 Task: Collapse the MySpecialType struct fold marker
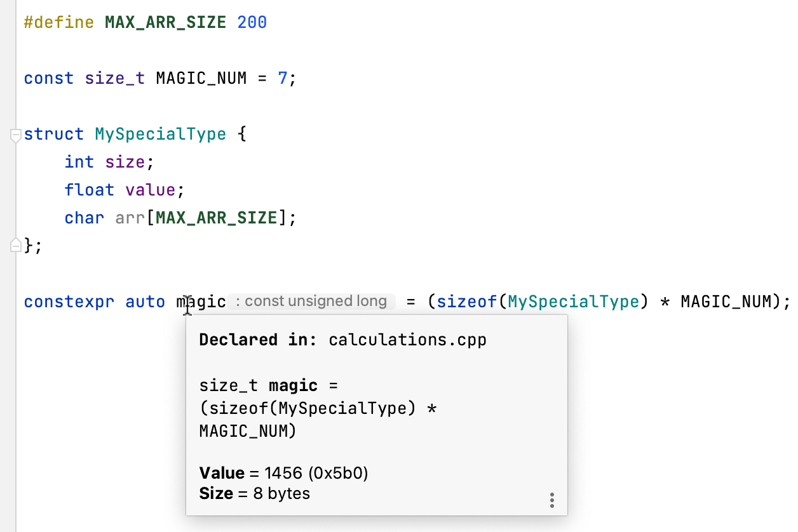pos(16,135)
